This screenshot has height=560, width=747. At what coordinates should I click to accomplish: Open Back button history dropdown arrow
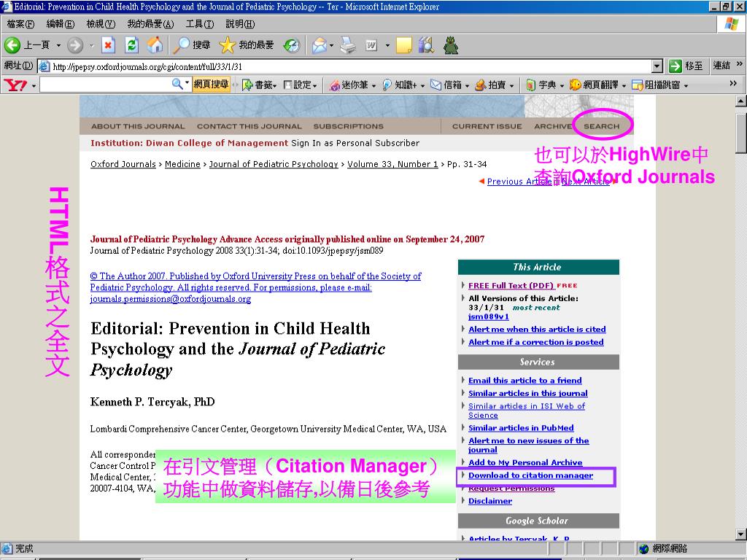click(x=58, y=46)
